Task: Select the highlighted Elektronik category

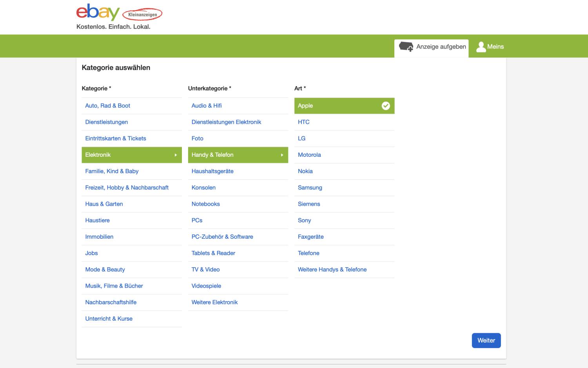Action: tap(132, 155)
